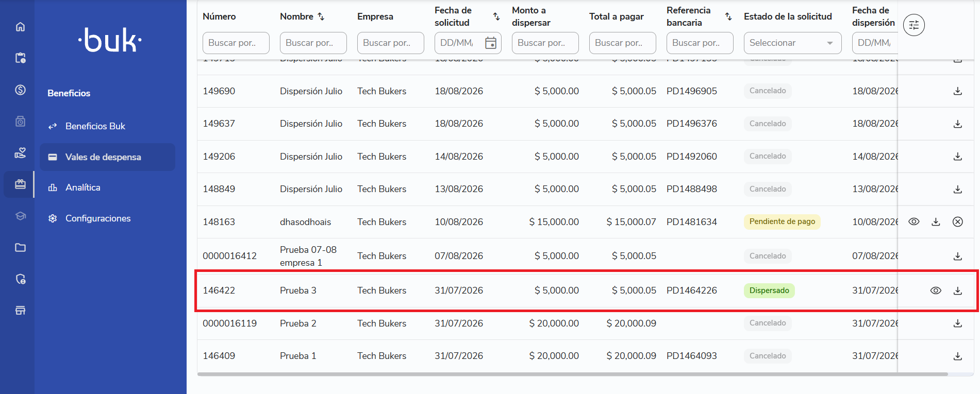This screenshot has height=394, width=980.
Task: Sort table by Nombre column
Action: click(x=321, y=16)
